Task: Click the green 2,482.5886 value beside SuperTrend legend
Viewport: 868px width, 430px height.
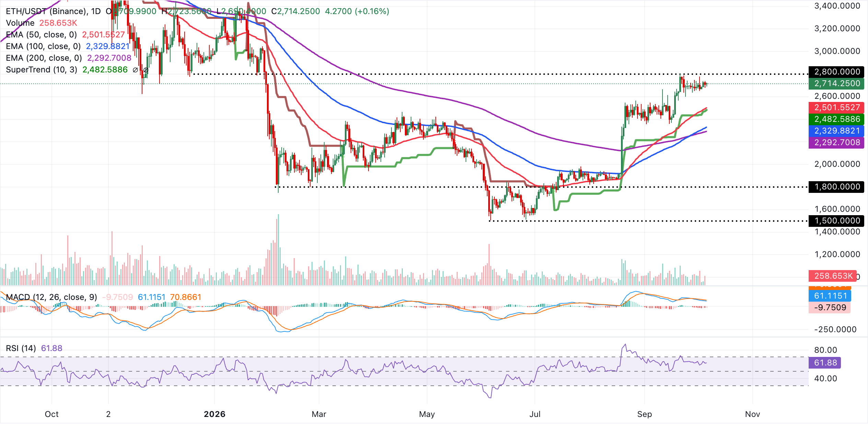Action: tap(105, 70)
